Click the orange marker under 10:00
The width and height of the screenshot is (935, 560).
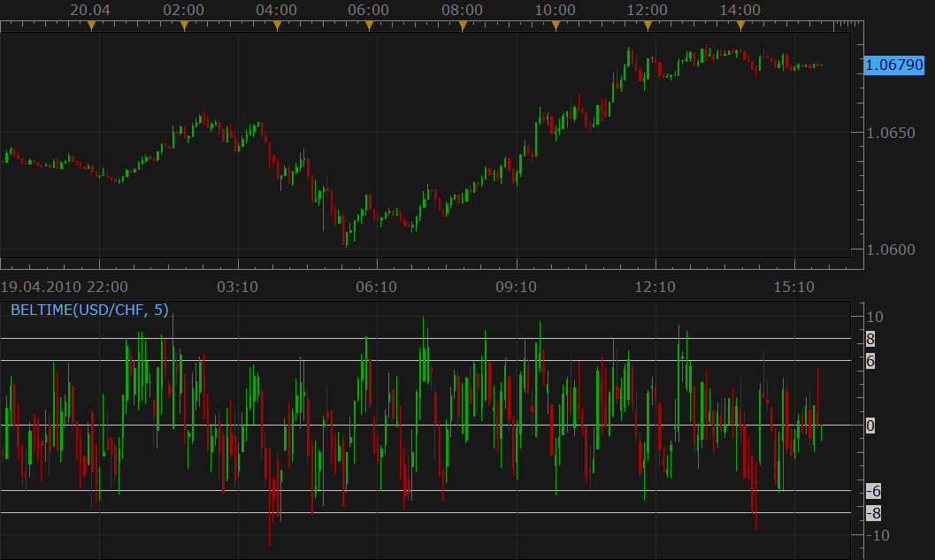click(556, 26)
